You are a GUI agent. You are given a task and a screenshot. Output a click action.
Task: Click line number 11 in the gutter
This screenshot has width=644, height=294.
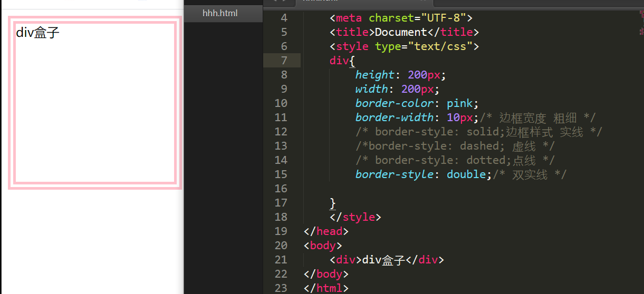pos(281,117)
